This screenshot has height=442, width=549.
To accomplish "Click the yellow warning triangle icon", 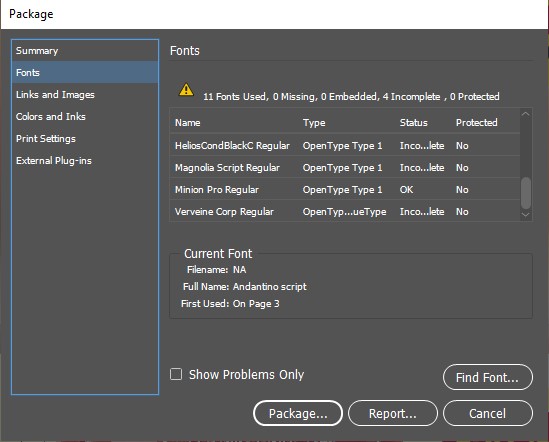I will pos(186,90).
